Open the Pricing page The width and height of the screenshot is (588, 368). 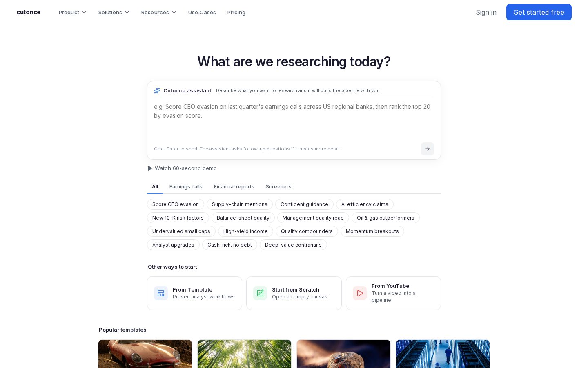(236, 12)
